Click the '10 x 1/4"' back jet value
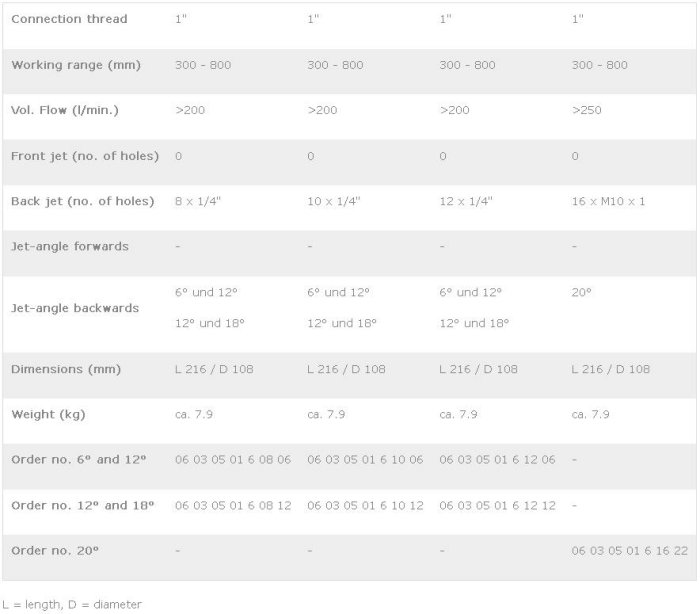The height and width of the screenshot is (614, 700). click(x=334, y=201)
